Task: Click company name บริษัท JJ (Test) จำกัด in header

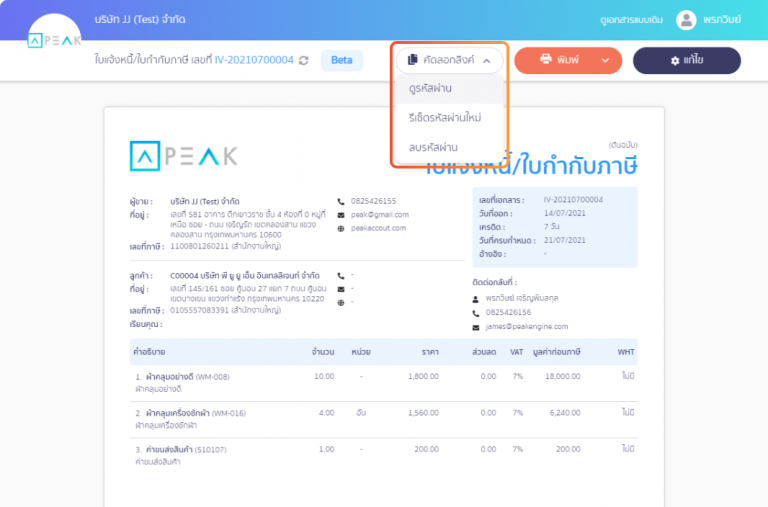Action: pos(140,19)
